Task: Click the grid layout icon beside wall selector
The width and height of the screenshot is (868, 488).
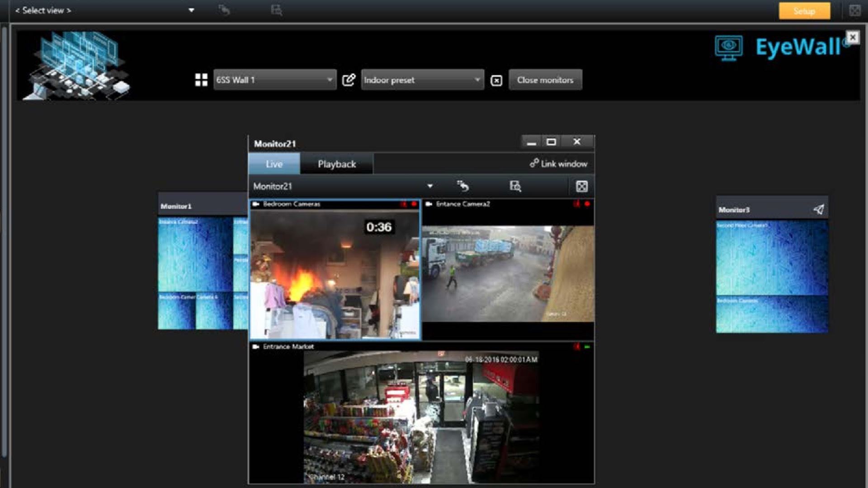Action: click(201, 80)
